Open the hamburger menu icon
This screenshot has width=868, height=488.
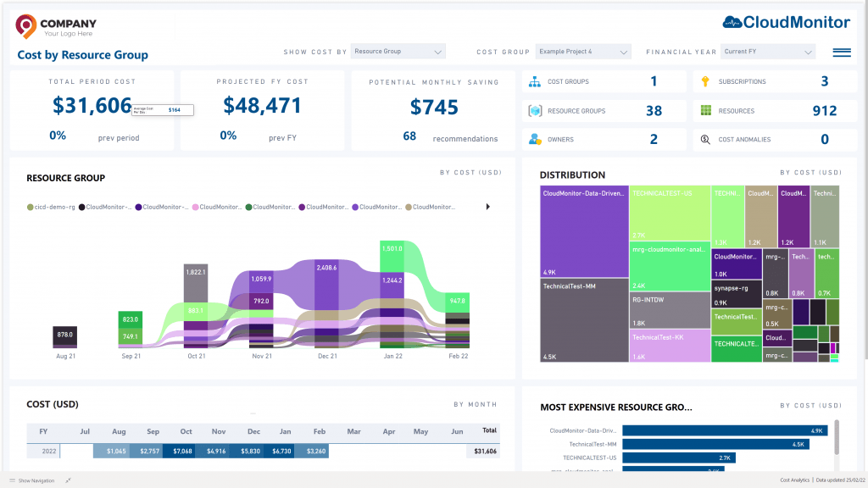tap(842, 53)
